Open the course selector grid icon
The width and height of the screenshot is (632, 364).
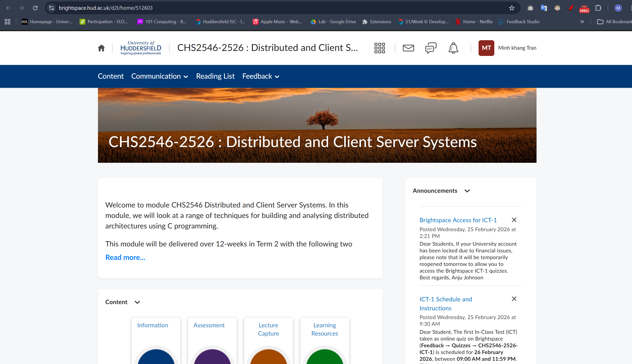coord(379,48)
